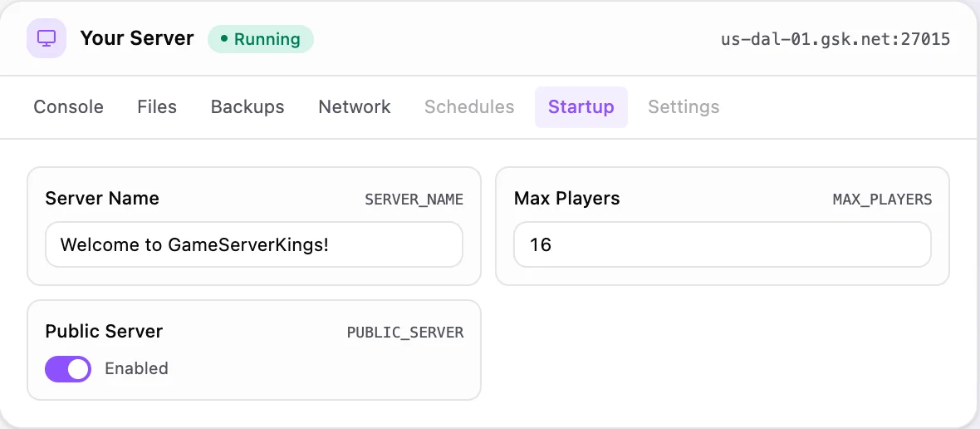The width and height of the screenshot is (980, 429).
Task: Click the server address us-dal-01.gsk.net:27015
Action: (x=835, y=39)
